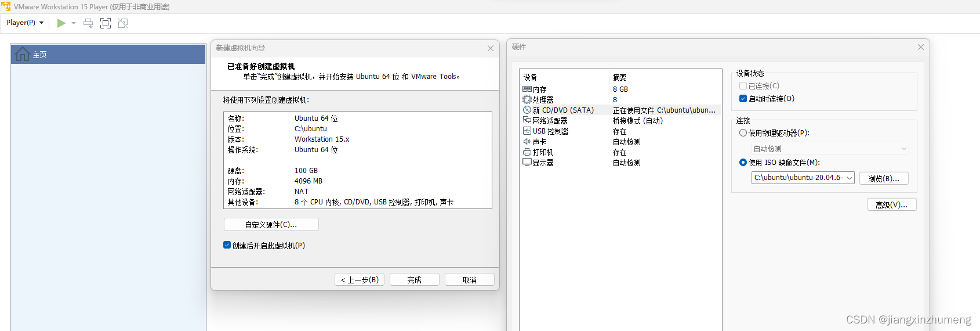This screenshot has height=331, width=980.
Task: Toggle 启动时连接(O) checkbox
Action: click(743, 99)
